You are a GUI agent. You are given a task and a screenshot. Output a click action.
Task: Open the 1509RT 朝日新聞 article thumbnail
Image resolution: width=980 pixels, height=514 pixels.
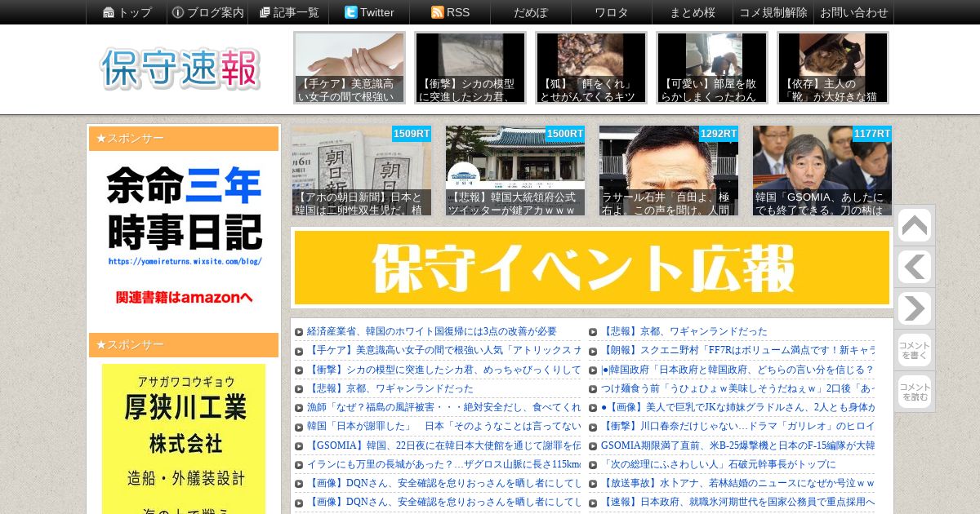(361, 170)
